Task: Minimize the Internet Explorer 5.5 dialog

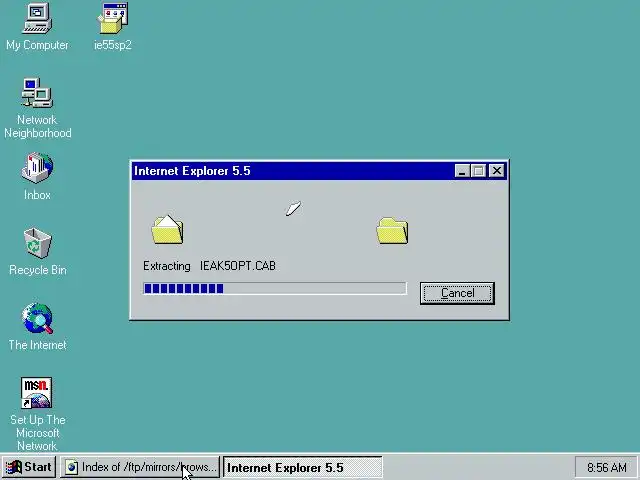Action: 462,171
